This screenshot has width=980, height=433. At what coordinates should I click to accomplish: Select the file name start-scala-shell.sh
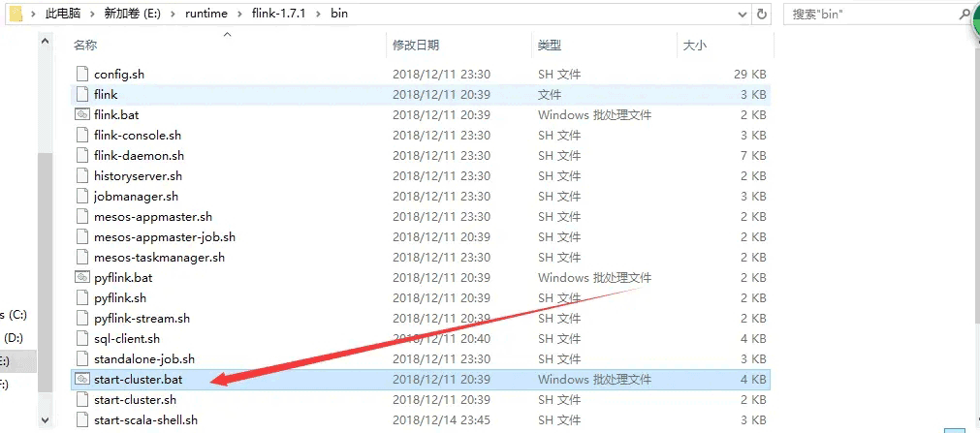pos(145,419)
